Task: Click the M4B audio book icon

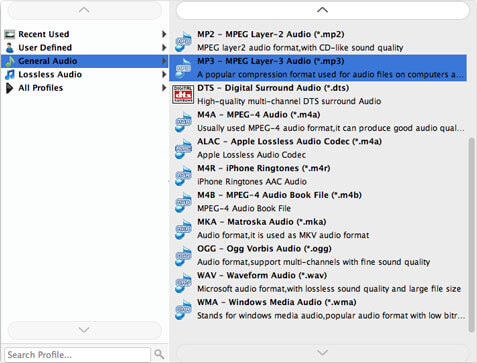Action: 183,202
